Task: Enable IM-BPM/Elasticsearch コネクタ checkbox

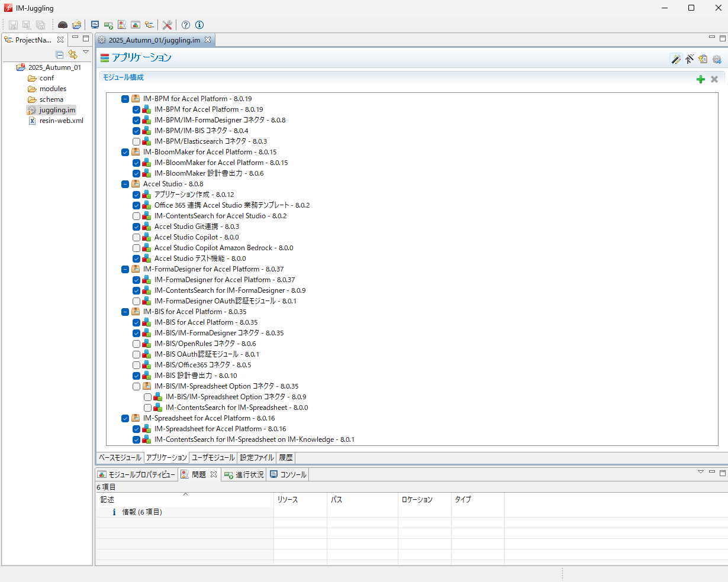Action: tap(137, 141)
